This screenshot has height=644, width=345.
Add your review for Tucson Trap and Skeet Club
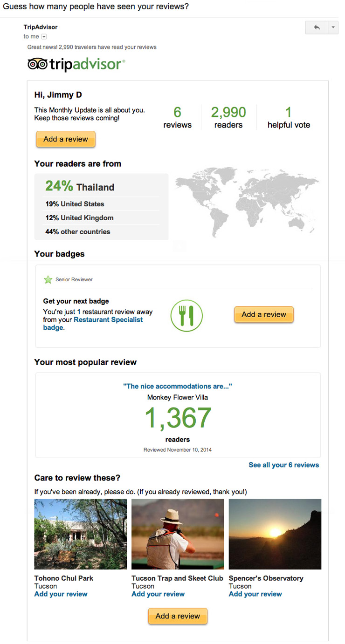pyautogui.click(x=158, y=594)
